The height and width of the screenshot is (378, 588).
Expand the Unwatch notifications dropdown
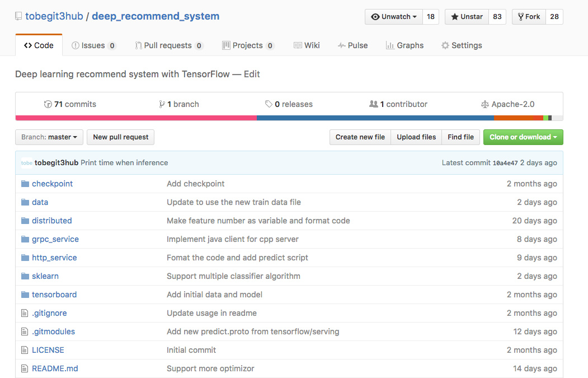[x=394, y=16]
